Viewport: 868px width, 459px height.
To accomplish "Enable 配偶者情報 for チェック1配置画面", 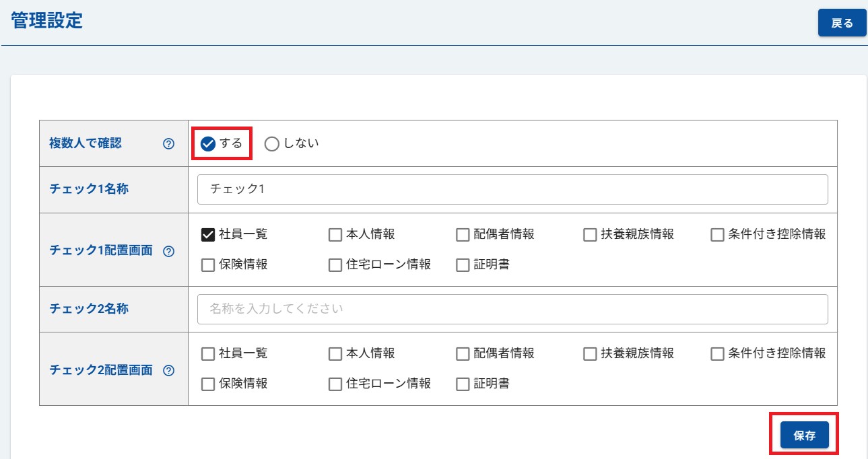I will pos(463,235).
